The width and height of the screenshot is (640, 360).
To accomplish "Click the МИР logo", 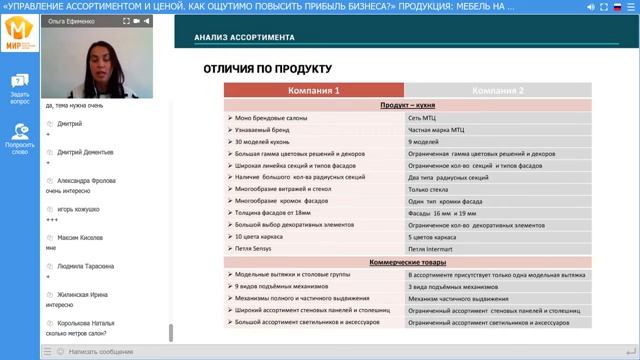I will [x=20, y=33].
